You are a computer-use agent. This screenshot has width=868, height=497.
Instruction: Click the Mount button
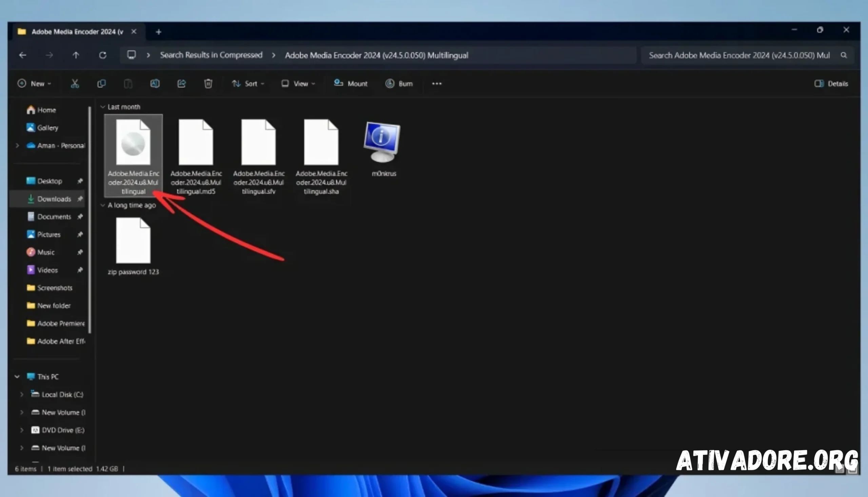[x=351, y=84]
